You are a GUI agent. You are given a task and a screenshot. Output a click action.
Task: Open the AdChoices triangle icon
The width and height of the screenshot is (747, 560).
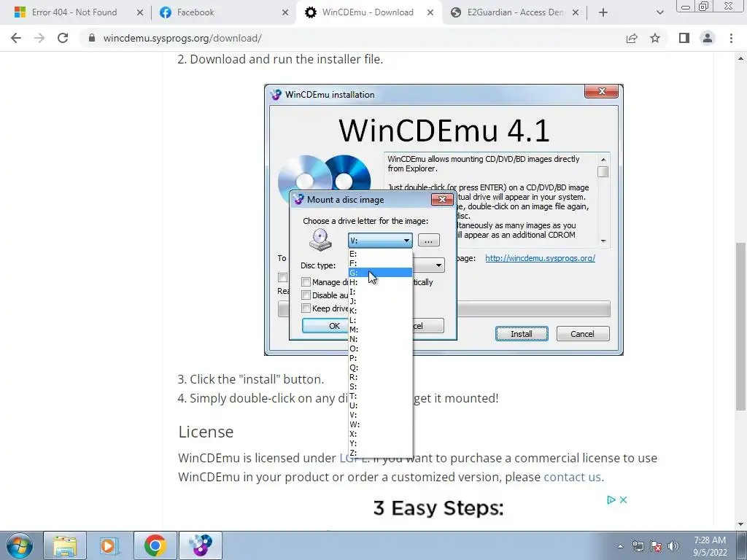click(611, 499)
